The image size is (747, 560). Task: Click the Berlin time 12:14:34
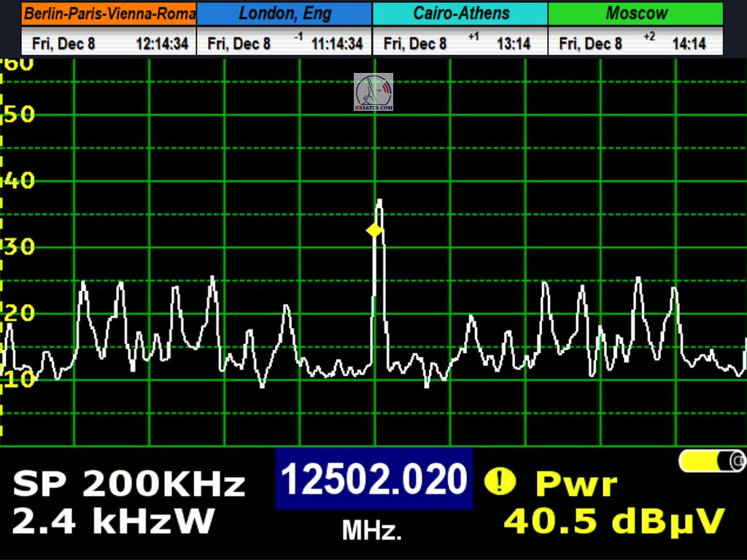(161, 44)
